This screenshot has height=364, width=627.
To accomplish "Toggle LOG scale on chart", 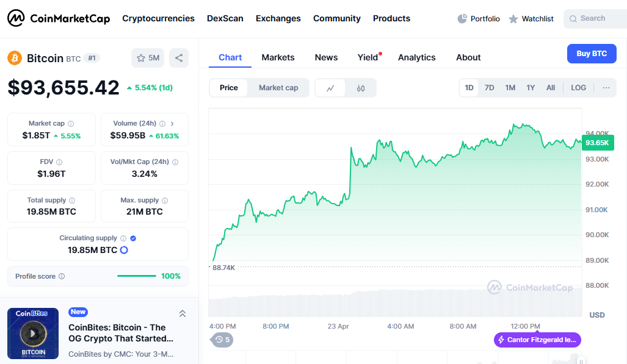I will point(579,88).
